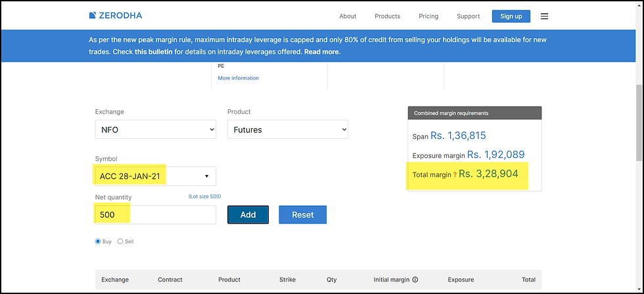
Task: Click the Total margin Rs. 3,28,904 value
Action: 488,174
